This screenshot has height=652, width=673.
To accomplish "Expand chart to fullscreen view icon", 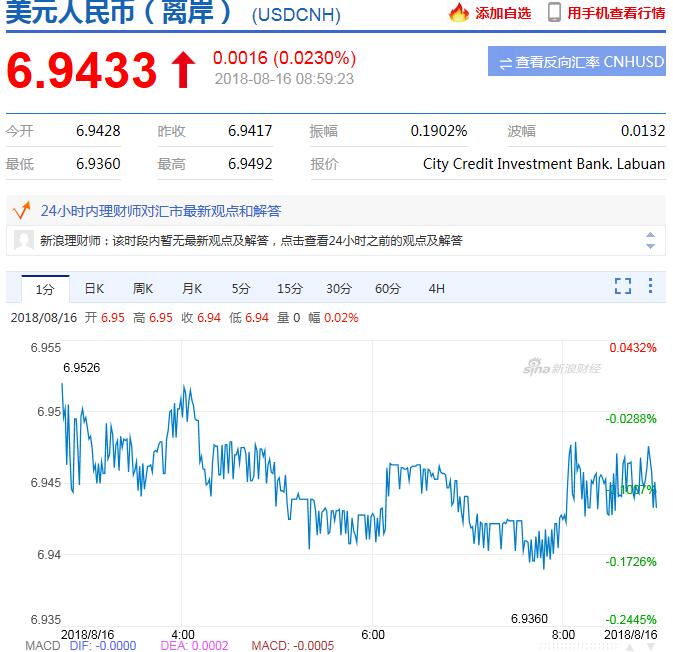I will (622, 287).
